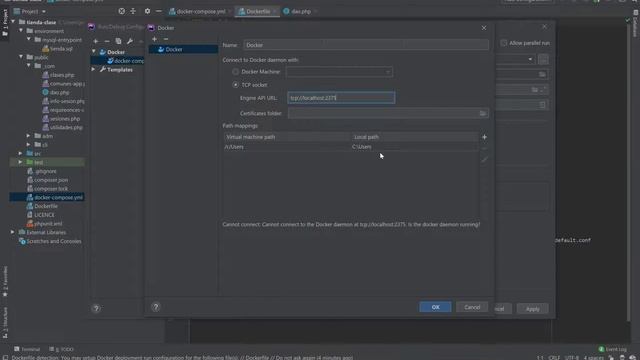Screen dimensions: 640x360
Task: Cancel the Docker dialog
Action: [472, 307]
